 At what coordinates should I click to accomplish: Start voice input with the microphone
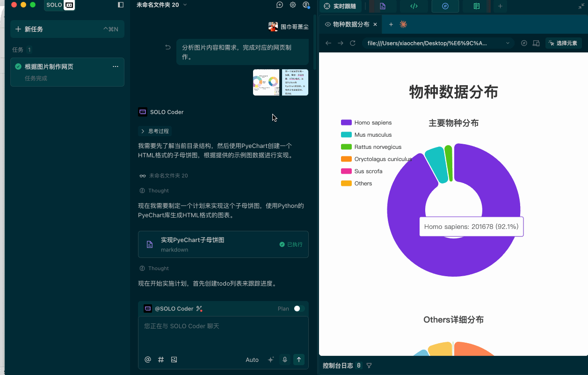[x=284, y=360]
